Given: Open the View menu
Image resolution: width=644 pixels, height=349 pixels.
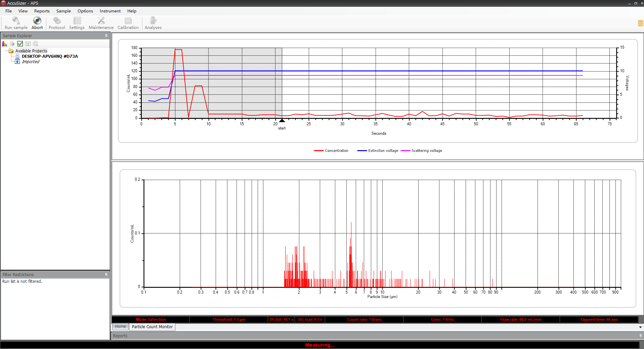Looking at the screenshot, I should [23, 11].
